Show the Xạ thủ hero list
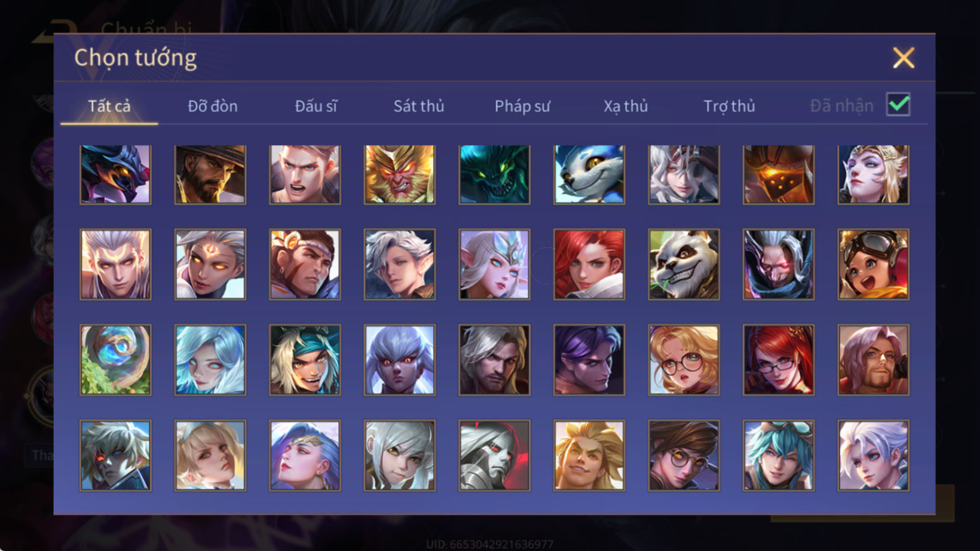980x551 pixels. click(626, 106)
